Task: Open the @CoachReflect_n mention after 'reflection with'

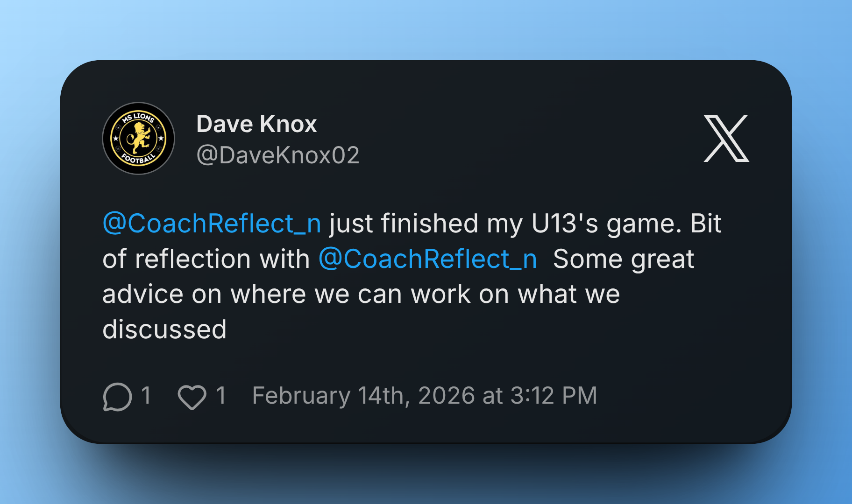Action: 427,259
